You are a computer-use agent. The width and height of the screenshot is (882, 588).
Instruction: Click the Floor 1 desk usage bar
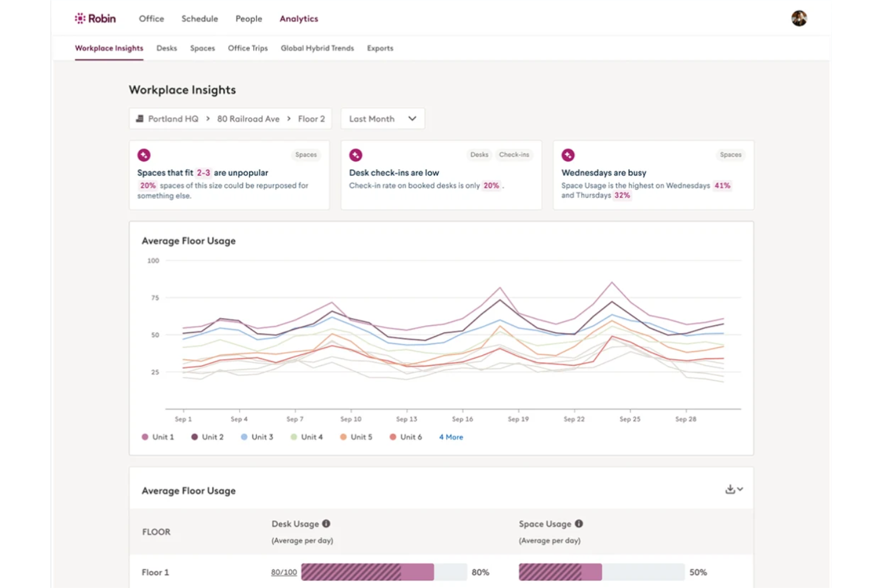(384, 573)
